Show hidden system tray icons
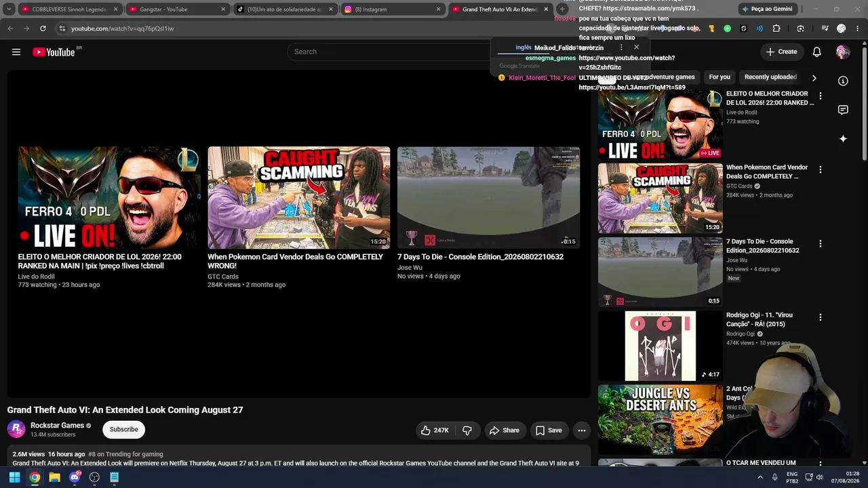Viewport: 868px width, 488px height. 760,477
